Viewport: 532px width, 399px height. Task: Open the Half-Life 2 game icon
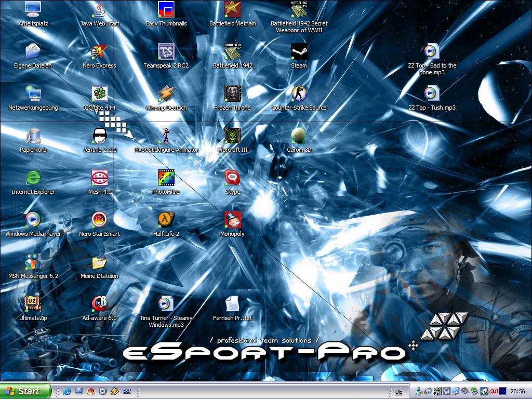tap(166, 224)
